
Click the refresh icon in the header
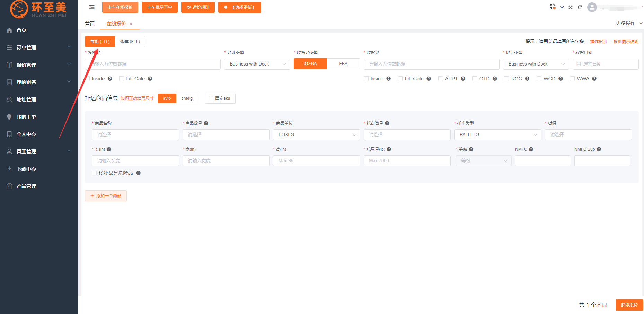pos(580,7)
